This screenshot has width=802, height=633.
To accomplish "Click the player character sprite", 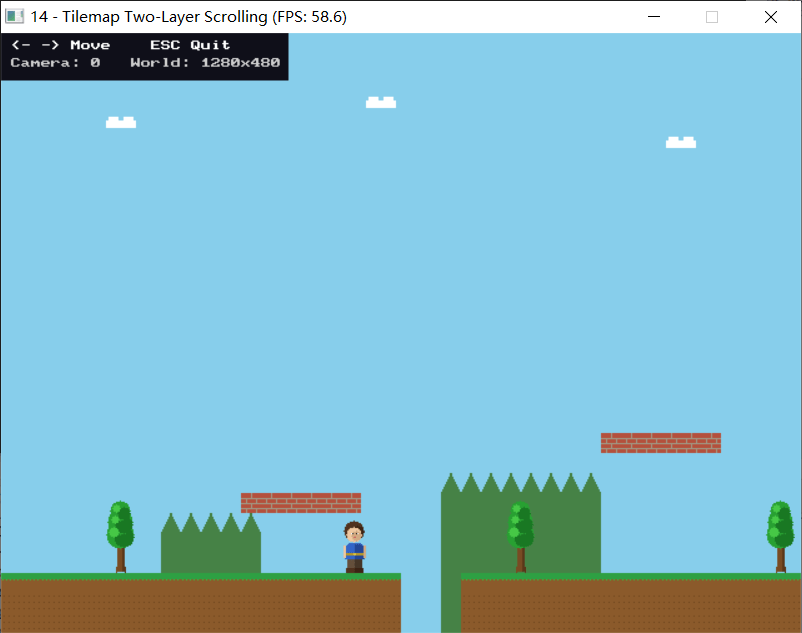I will coord(354,547).
